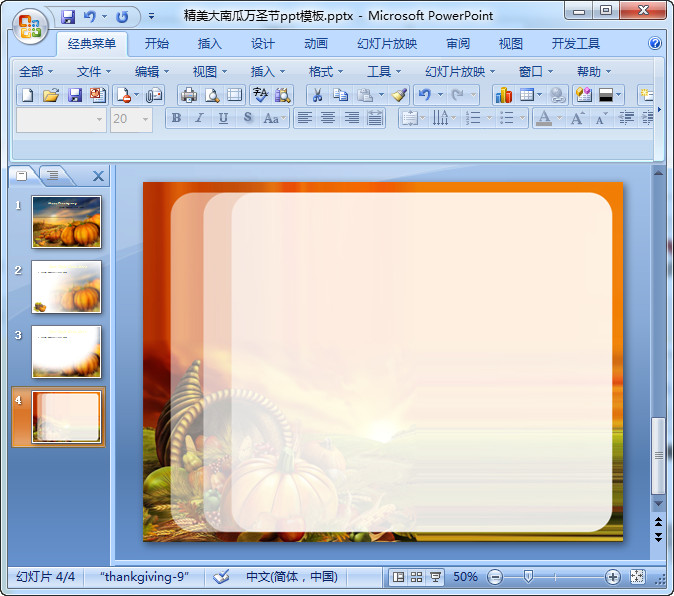Close the slides thumbnail pane
The width and height of the screenshot is (674, 596).
pos(98,176)
